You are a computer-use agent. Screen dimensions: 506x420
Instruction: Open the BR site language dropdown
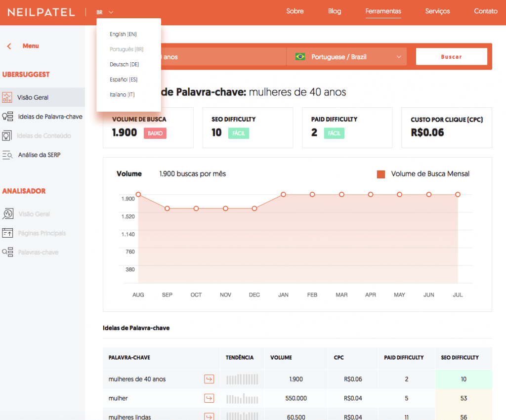click(105, 12)
